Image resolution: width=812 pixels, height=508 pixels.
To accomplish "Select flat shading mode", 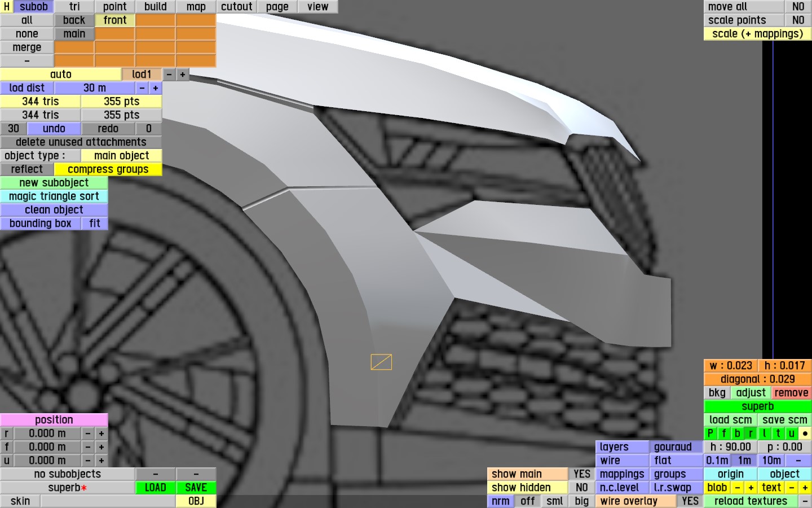I will tap(677, 461).
